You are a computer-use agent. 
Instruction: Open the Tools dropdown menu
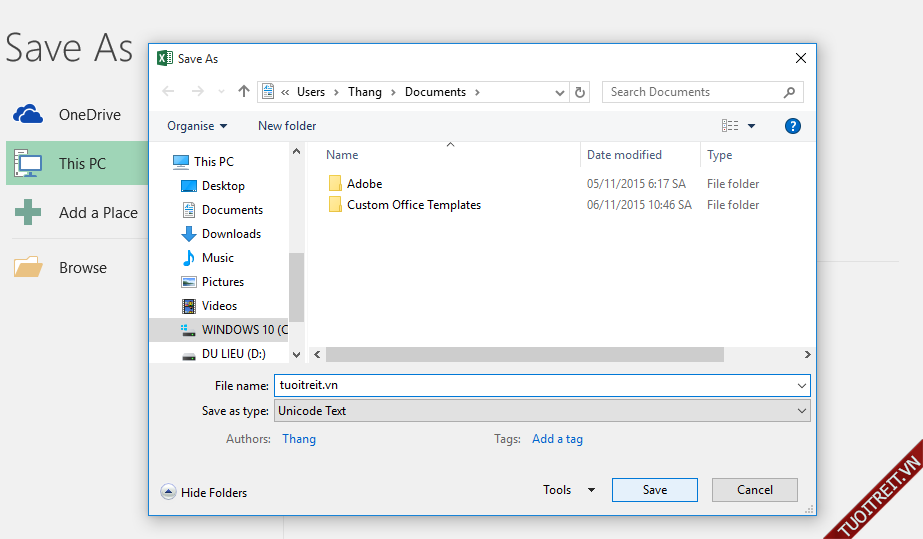coord(568,490)
